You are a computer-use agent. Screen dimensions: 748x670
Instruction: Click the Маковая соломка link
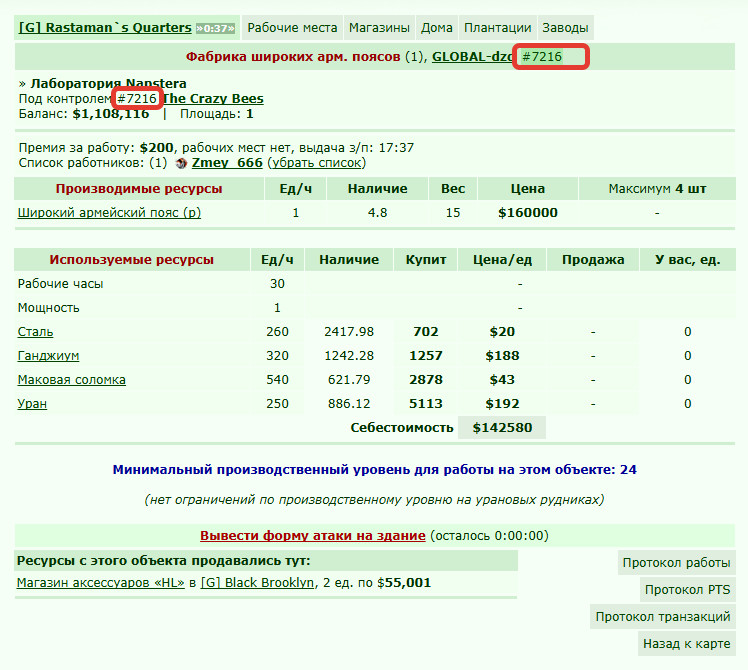point(72,380)
